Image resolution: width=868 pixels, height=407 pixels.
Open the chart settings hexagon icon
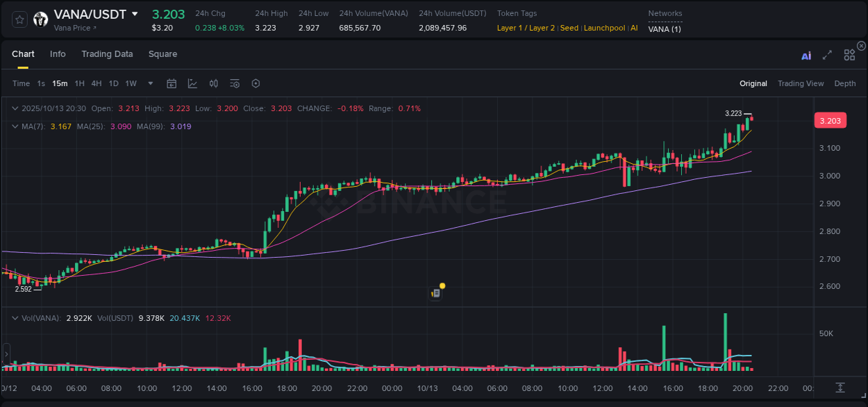tap(256, 83)
